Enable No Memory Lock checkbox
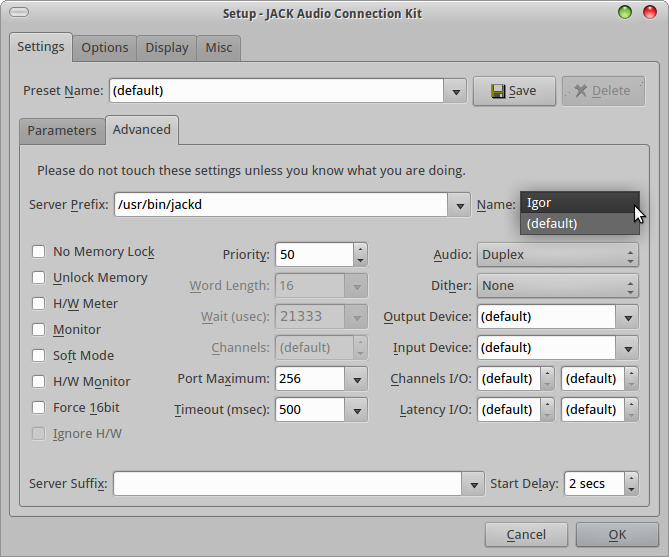Viewport: 669px width, 557px height. coord(38,252)
